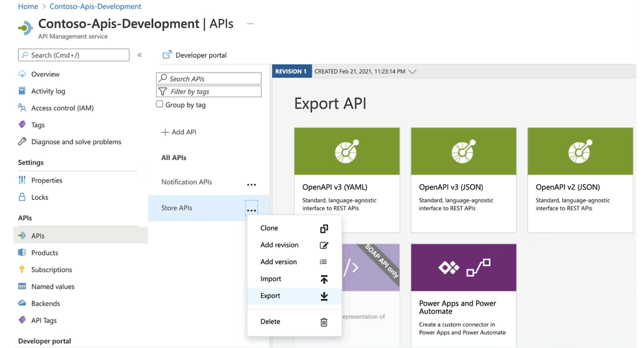Click the Products icon
This screenshot has width=644, height=348.
(x=22, y=252)
